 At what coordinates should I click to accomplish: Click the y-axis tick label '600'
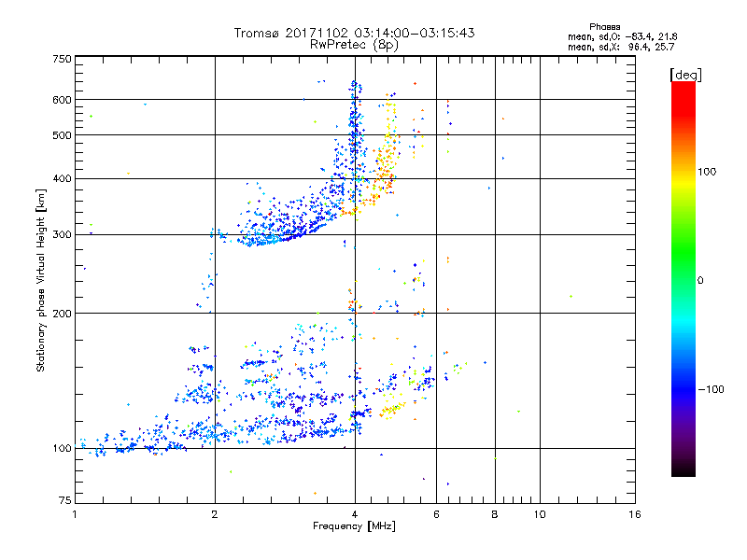[63, 100]
